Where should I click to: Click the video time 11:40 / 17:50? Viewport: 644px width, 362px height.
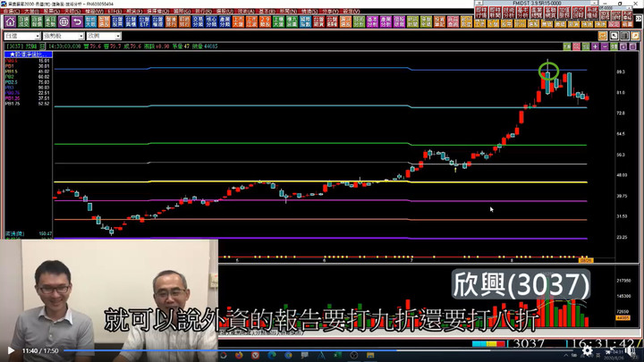tap(40, 351)
